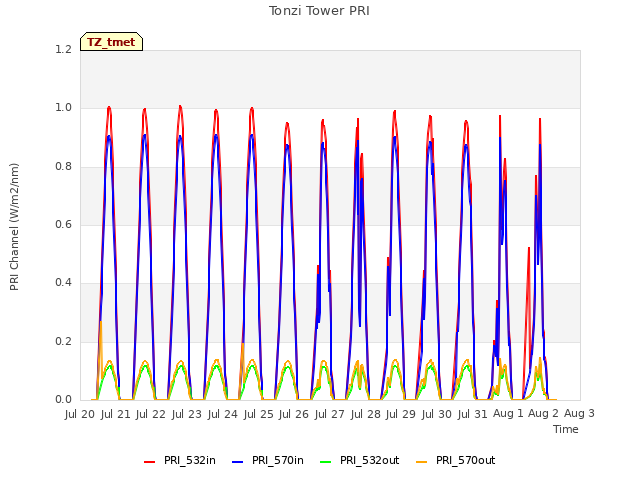Click the 0.8 y-axis tick label

[x=63, y=167]
